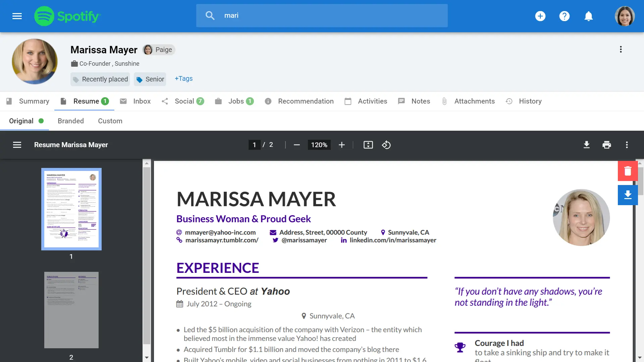
Task: Select the page 2 thumbnail
Action: (71, 310)
